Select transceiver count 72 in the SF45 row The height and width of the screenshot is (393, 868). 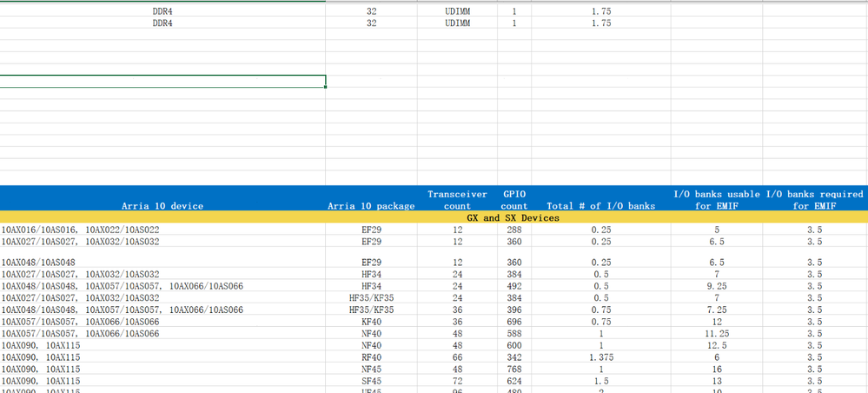(457, 382)
